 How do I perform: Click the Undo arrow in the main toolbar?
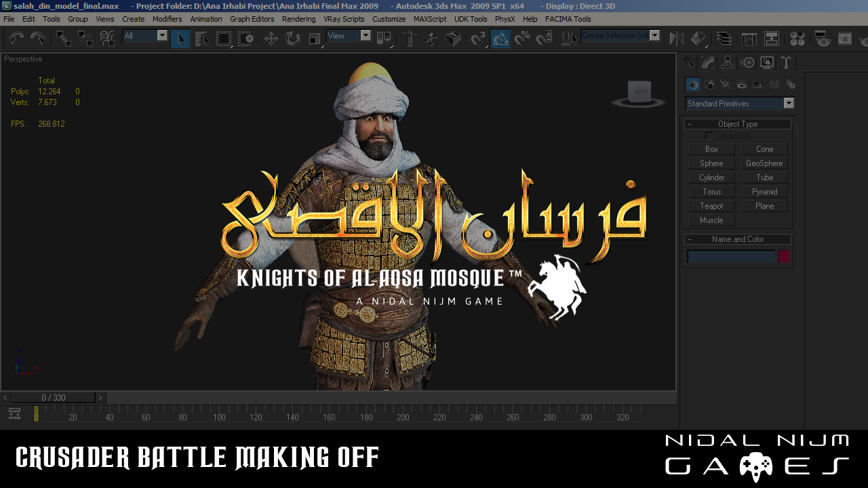pos(16,39)
